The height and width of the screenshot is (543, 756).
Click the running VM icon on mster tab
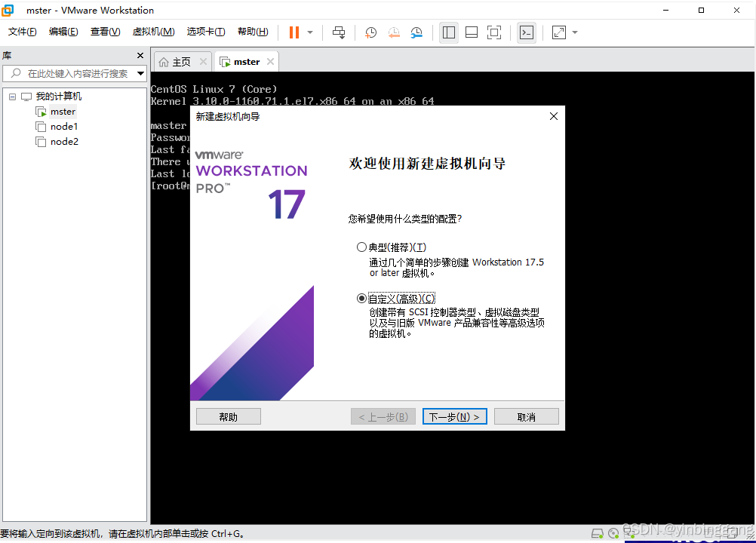[x=225, y=62]
